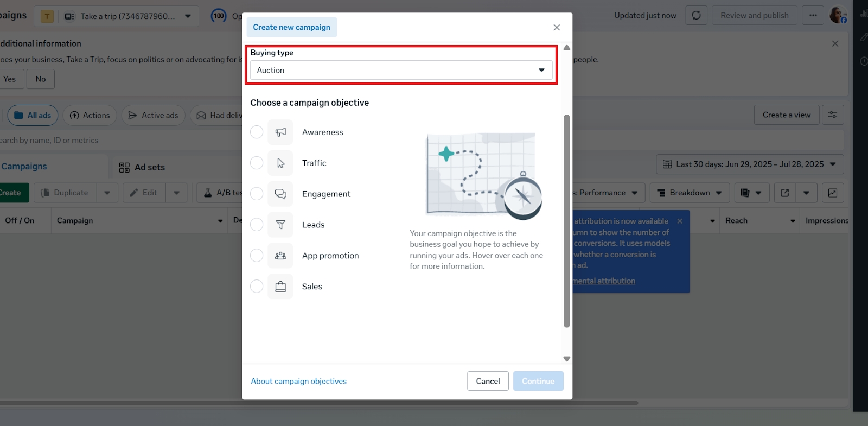
Task: Expand the Last 30 days date range dropdown
Action: tap(750, 164)
